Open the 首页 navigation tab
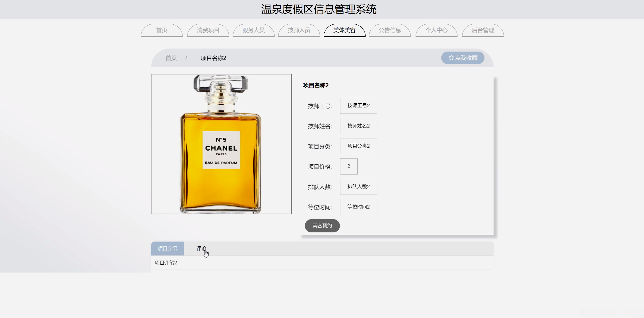644x318 pixels. 162,30
